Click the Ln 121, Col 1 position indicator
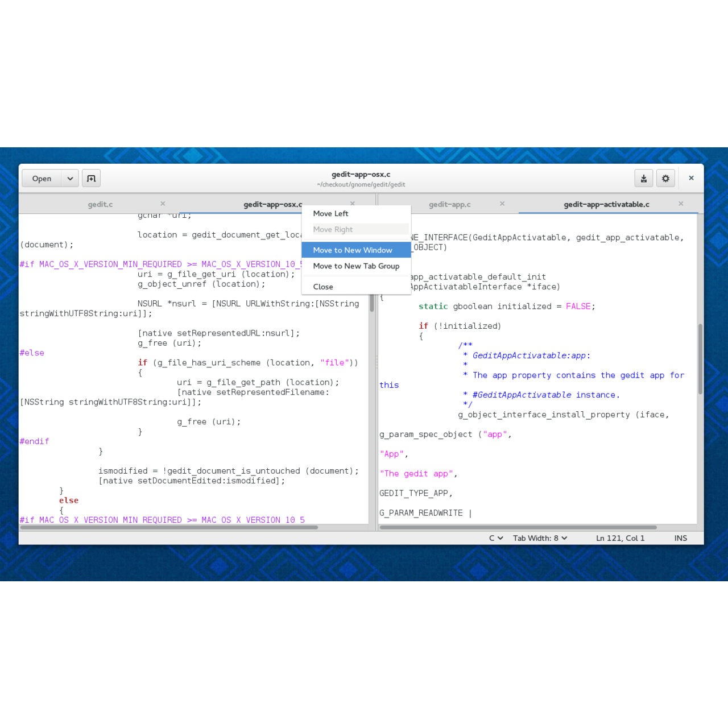 pos(620,538)
